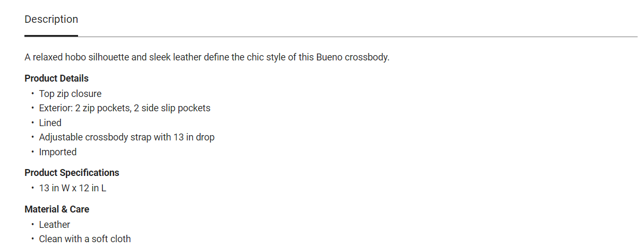Click the word "Bueno" in the intro sentence
The image size is (644, 248).
329,57
